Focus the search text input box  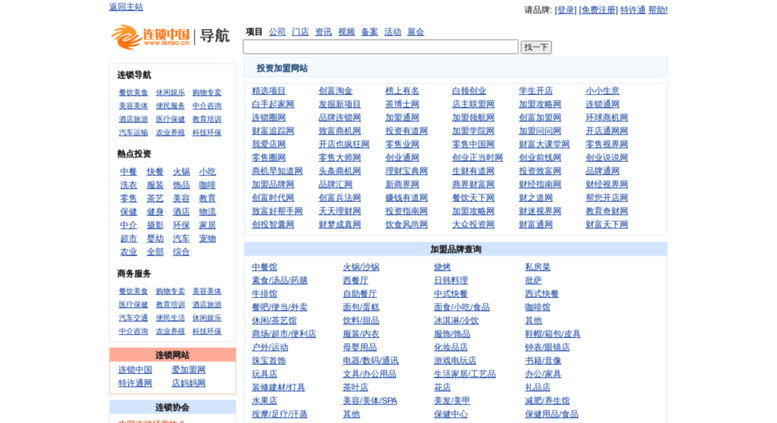click(381, 47)
